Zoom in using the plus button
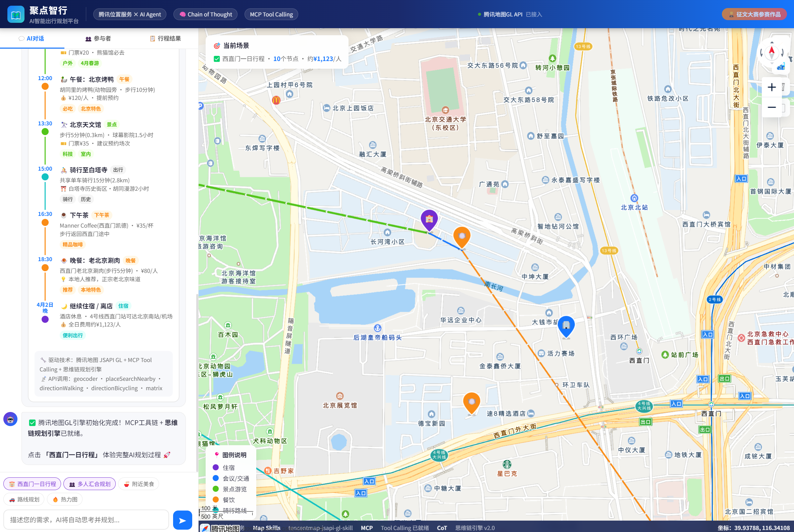This screenshot has width=794, height=532. tap(772, 87)
